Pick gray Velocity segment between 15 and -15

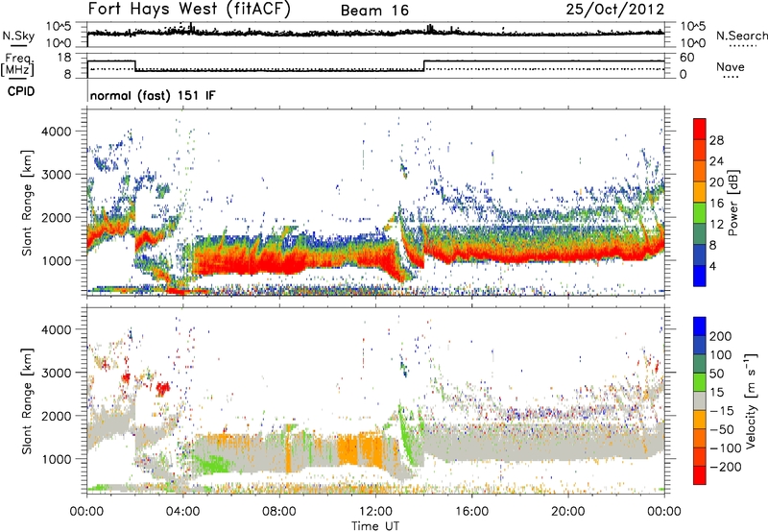(700, 400)
